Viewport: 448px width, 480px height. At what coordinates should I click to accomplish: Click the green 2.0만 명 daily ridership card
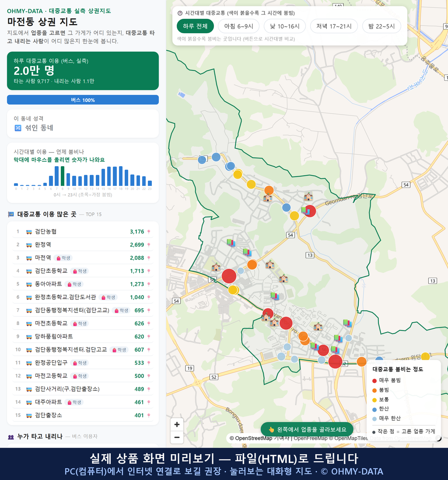point(83,71)
